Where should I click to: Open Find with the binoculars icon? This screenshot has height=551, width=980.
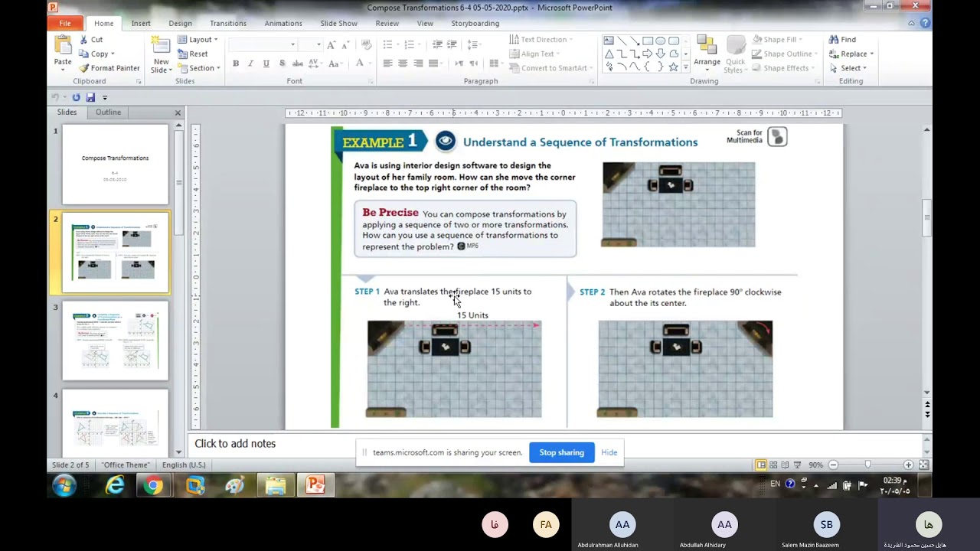coord(842,40)
